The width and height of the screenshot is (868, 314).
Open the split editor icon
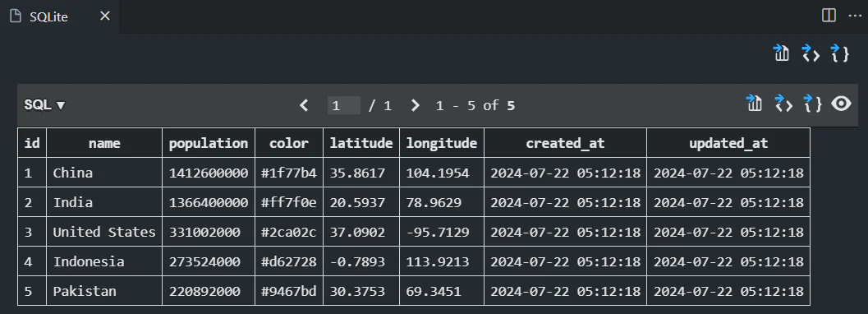(829, 16)
